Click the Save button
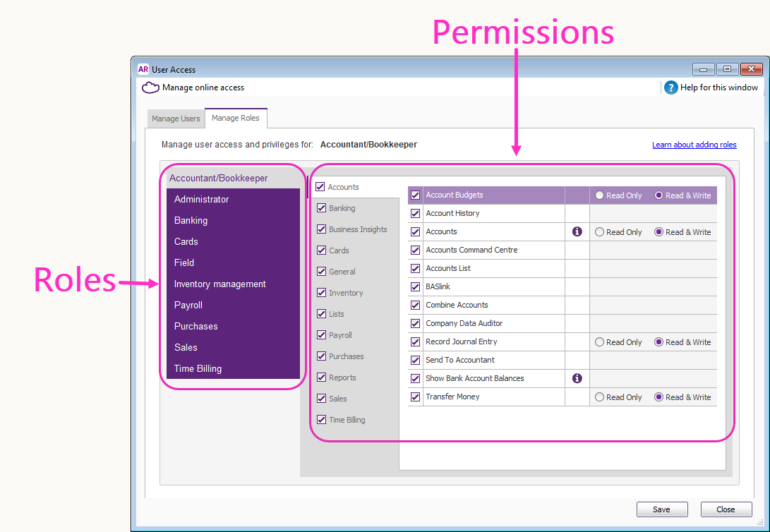The image size is (770, 532). (x=662, y=509)
